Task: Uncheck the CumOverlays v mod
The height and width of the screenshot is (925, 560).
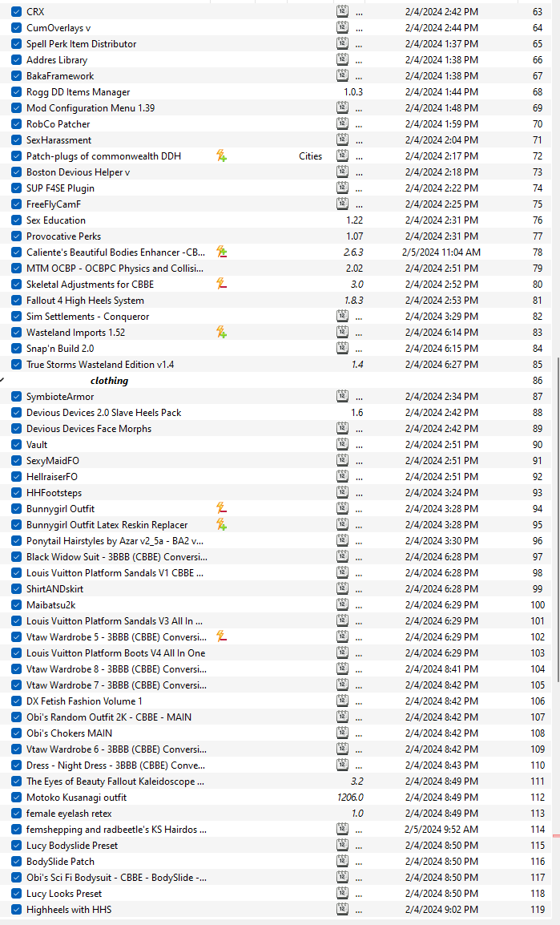Action: pyautogui.click(x=17, y=28)
